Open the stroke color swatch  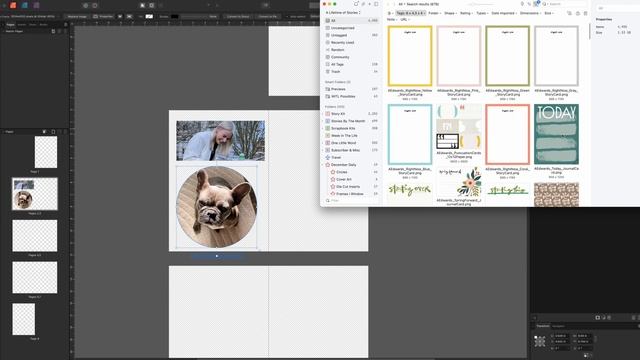pyautogui.click(x=174, y=16)
